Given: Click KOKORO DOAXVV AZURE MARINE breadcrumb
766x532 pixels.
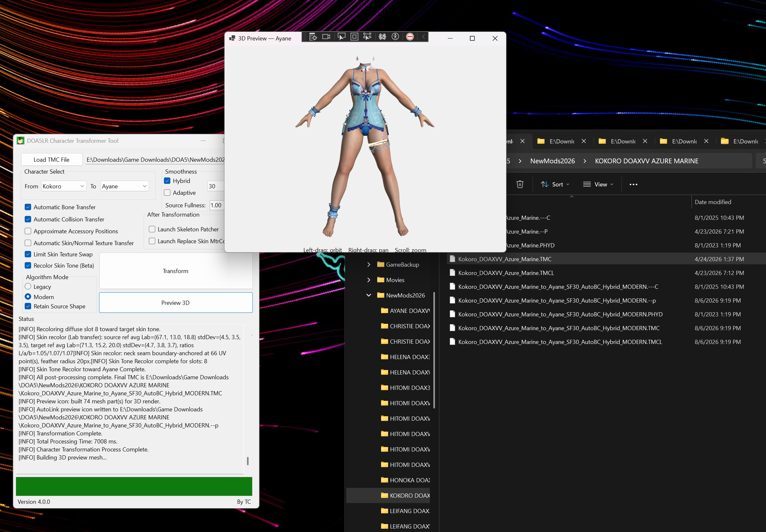Looking at the screenshot, I should 646,161.
